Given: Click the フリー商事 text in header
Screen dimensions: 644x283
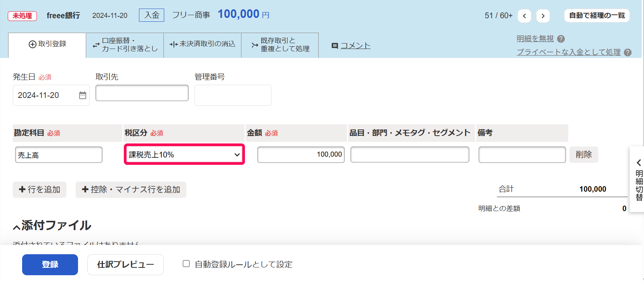Looking at the screenshot, I should click(x=191, y=15).
